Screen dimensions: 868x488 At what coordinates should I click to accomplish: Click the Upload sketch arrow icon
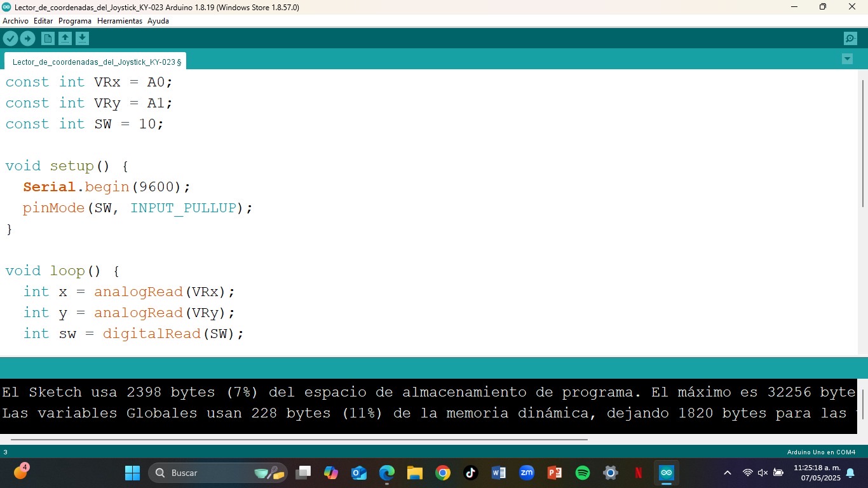(x=27, y=39)
